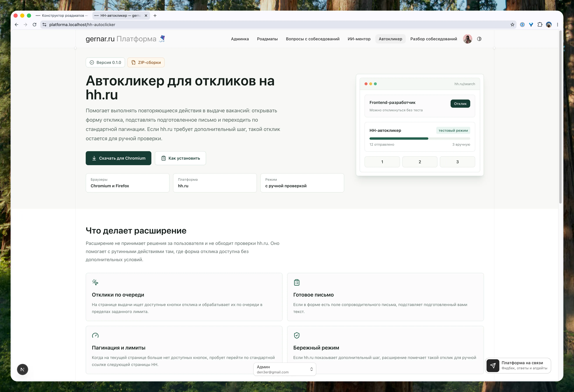Click the Frontend-разработчик vacancy title
Viewport: 574px width, 392px height.
click(392, 102)
